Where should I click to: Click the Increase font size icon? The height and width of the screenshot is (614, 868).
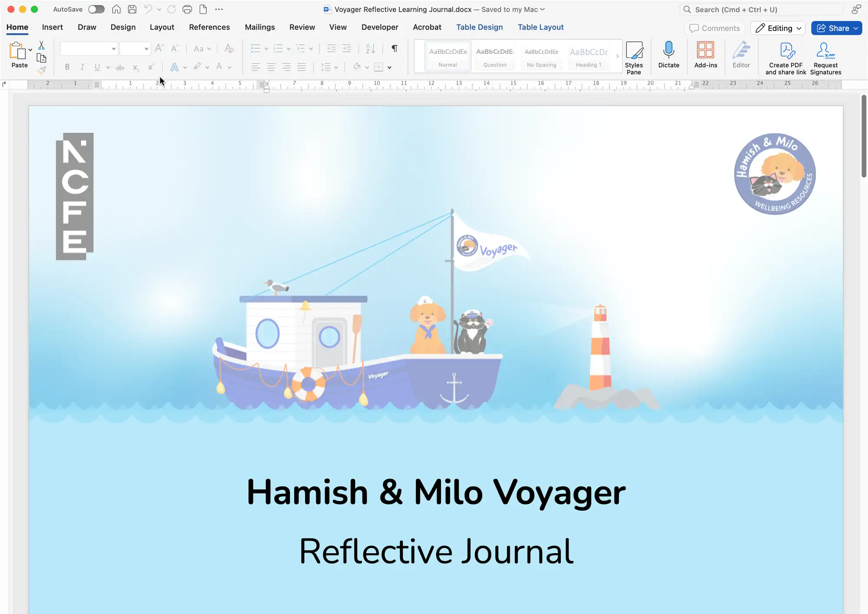pos(159,48)
